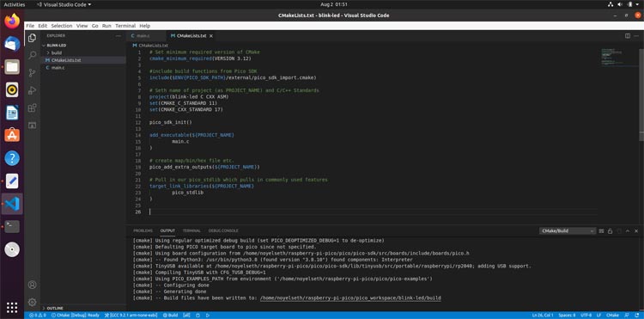This screenshot has height=319, width=644.
Task: Click the notifications bell in the status bar
Action: 636,316
